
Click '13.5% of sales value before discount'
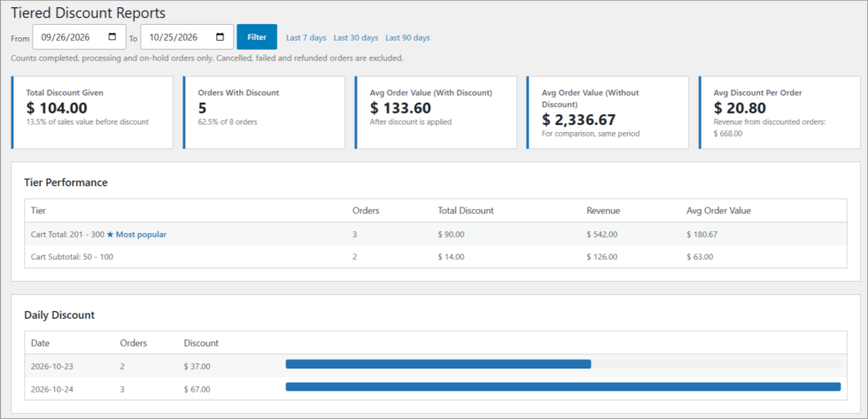tap(88, 121)
